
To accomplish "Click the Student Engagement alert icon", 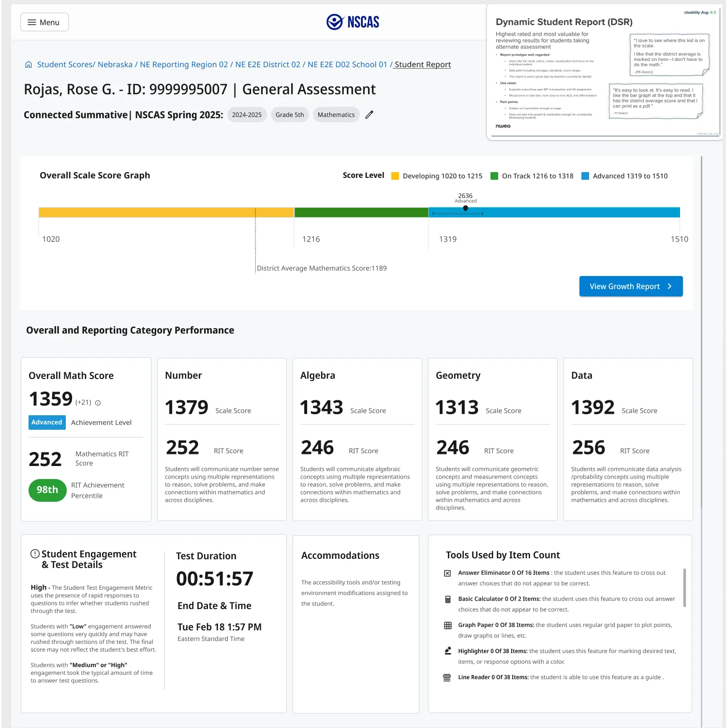I will (35, 554).
